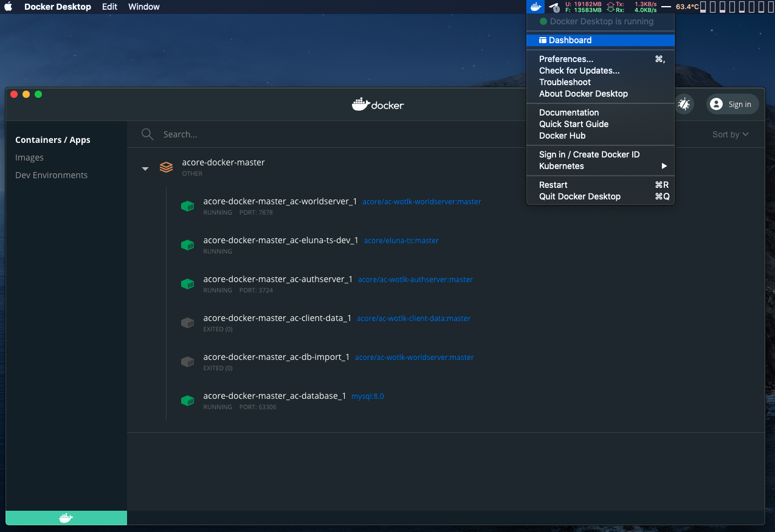
Task: Open the acore/eluna-ts:master image link
Action: (x=401, y=241)
